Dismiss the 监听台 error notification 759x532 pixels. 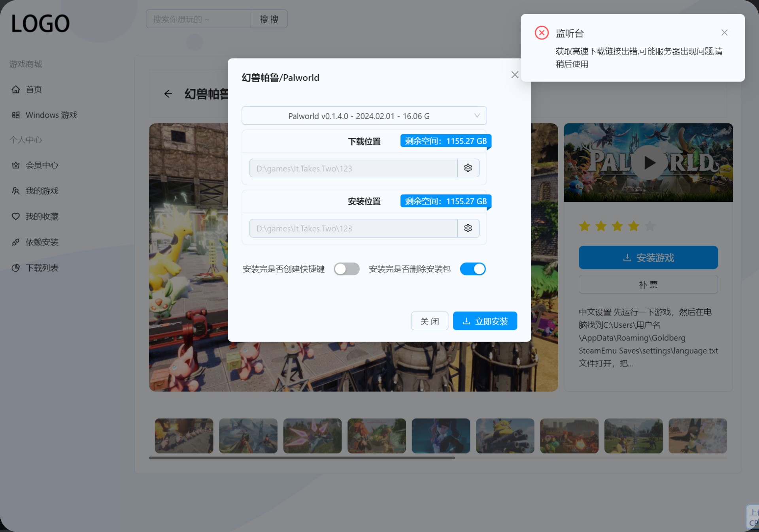coord(724,33)
